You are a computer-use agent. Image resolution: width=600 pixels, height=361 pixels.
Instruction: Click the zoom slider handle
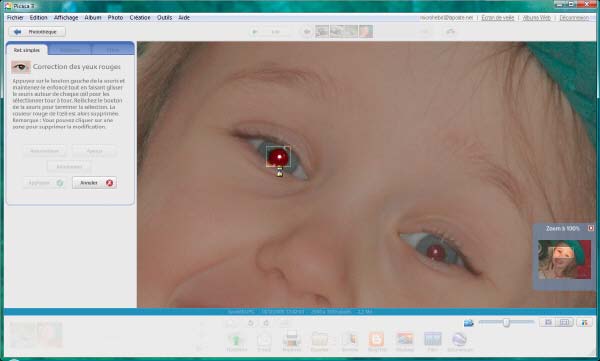click(506, 323)
